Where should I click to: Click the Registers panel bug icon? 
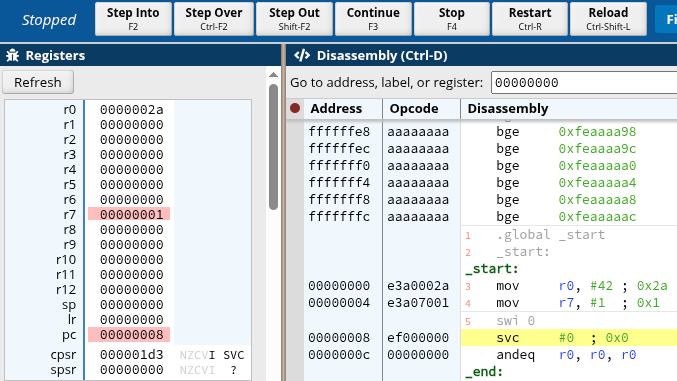point(13,55)
